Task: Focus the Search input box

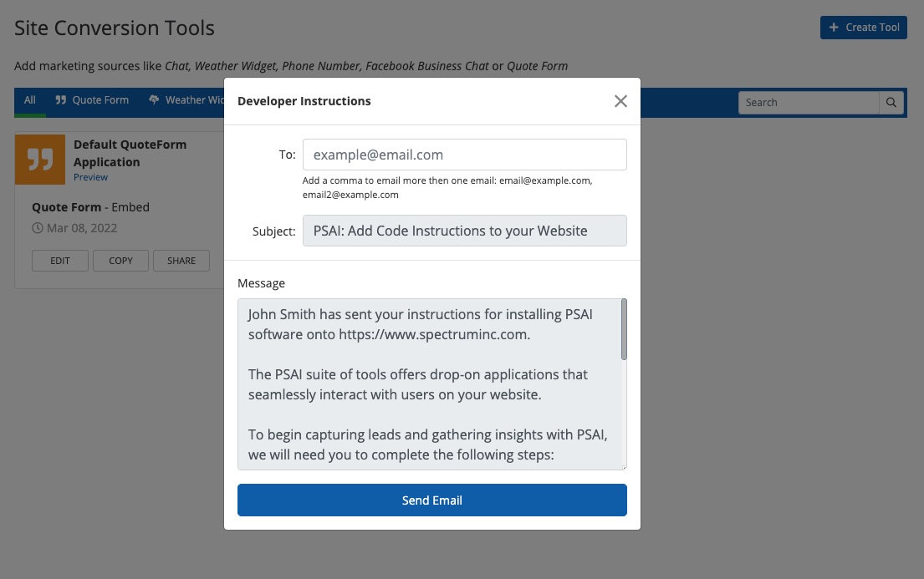Action: pyautogui.click(x=808, y=102)
